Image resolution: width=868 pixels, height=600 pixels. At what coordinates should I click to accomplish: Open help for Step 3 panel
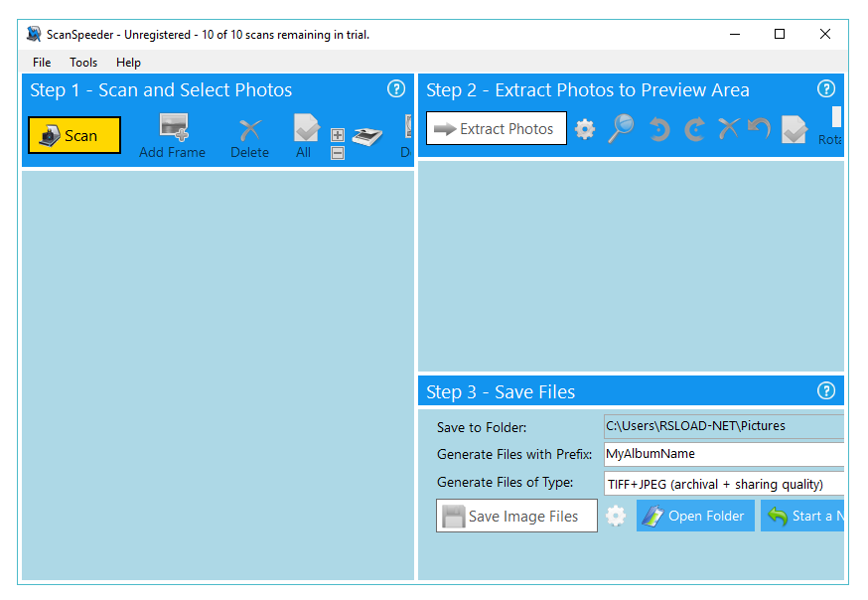click(826, 390)
